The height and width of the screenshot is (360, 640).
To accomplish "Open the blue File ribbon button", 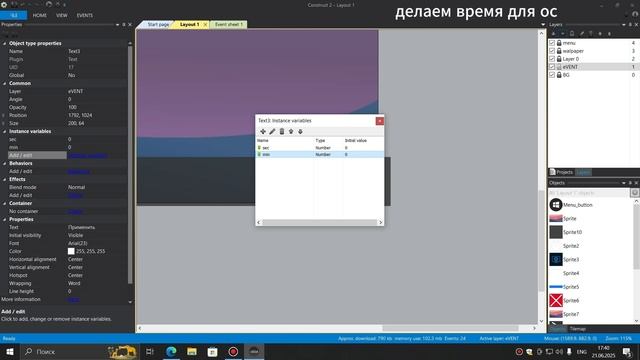I will pyautogui.click(x=13, y=16).
